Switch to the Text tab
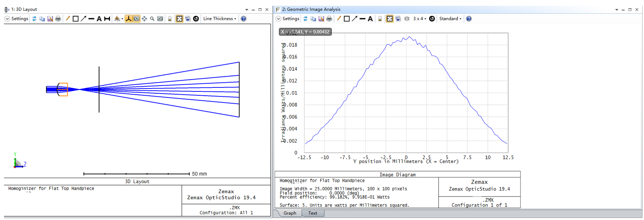Image resolution: width=644 pixels, height=220 pixels. pos(313,213)
